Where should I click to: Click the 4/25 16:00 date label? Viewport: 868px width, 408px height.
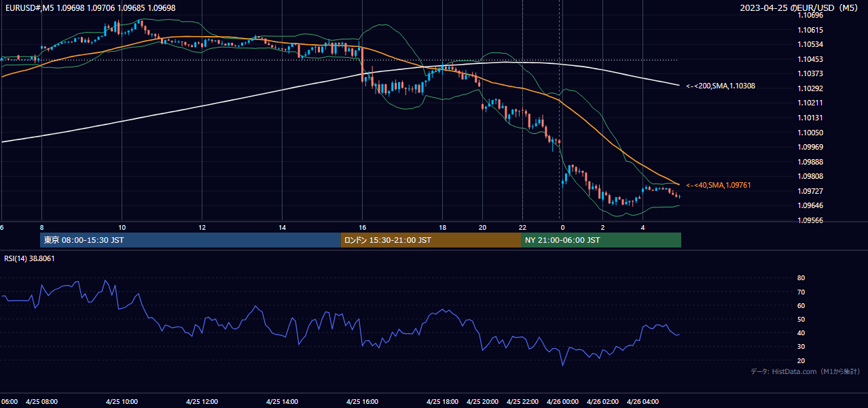tap(362, 401)
